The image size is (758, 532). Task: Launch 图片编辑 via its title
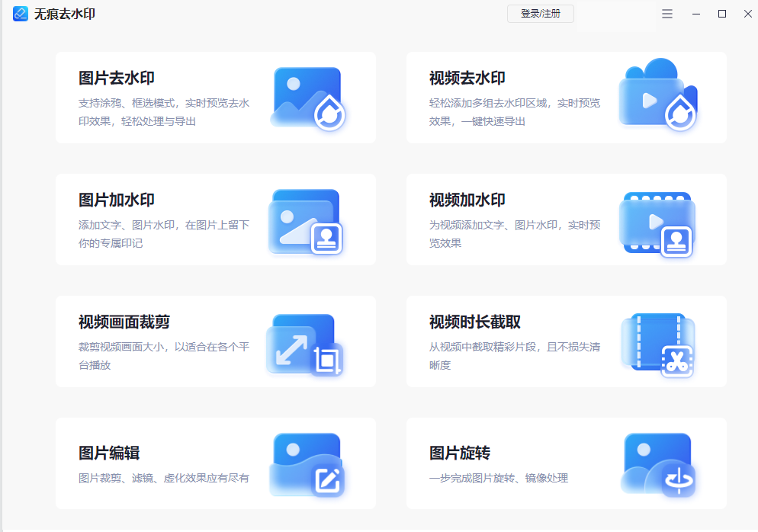pos(109,453)
